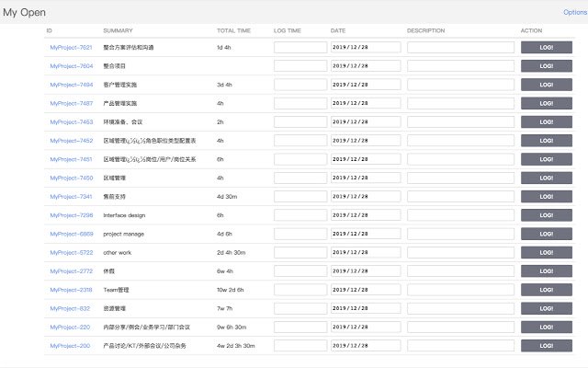The height and width of the screenshot is (368, 588).
Task: Open issue MyProject-7296 Interface design
Action: point(72,215)
